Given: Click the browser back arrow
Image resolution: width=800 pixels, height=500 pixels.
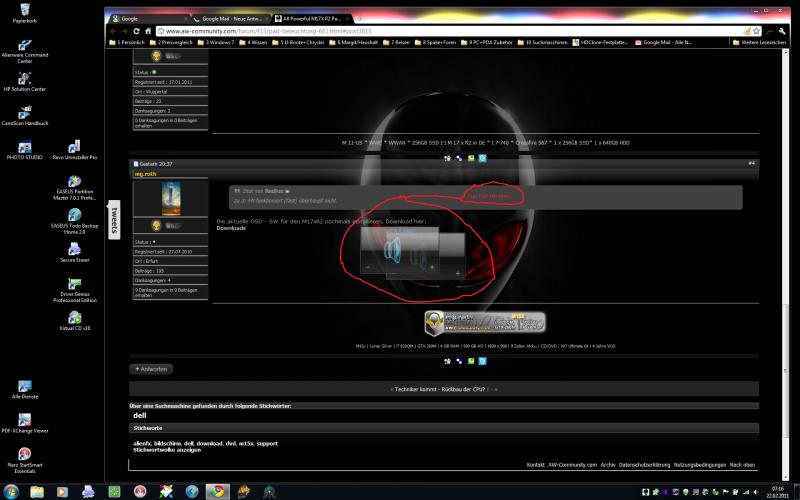Looking at the screenshot, I should (x=113, y=31).
